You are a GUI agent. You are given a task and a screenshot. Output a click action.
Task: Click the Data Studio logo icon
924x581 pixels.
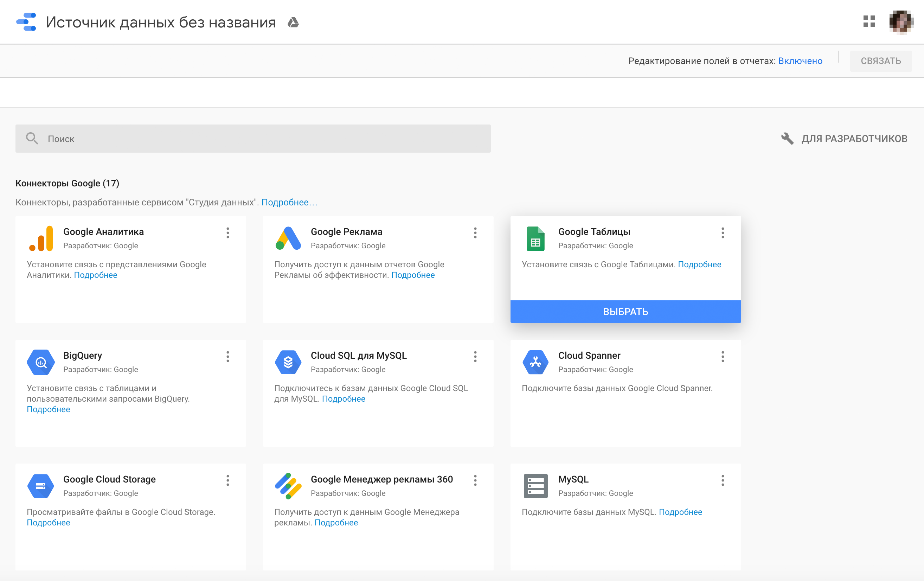[x=26, y=22]
